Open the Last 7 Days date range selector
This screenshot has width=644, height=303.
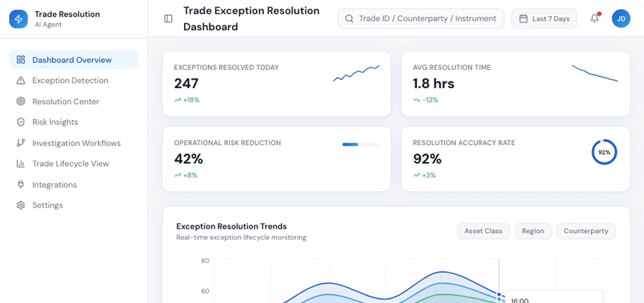pyautogui.click(x=544, y=18)
